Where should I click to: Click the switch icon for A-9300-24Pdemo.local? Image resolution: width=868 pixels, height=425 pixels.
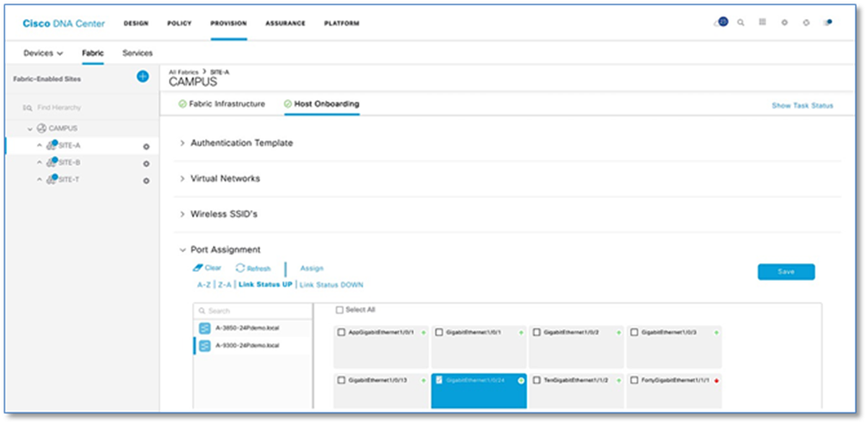click(205, 346)
